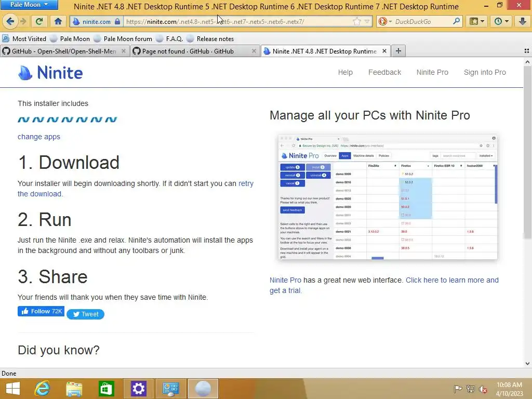Open the network tray icon
The image size is (532, 399).
pos(471,389)
